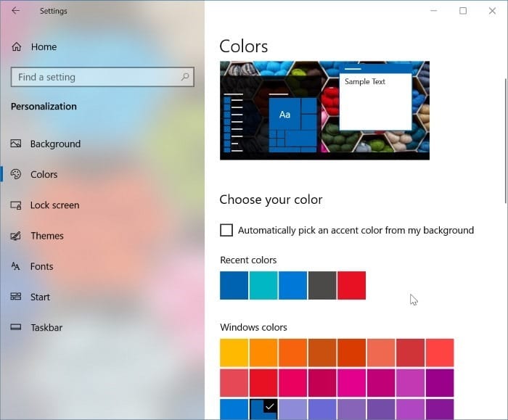Click the vertical scrollbar on the right

[x=505, y=141]
